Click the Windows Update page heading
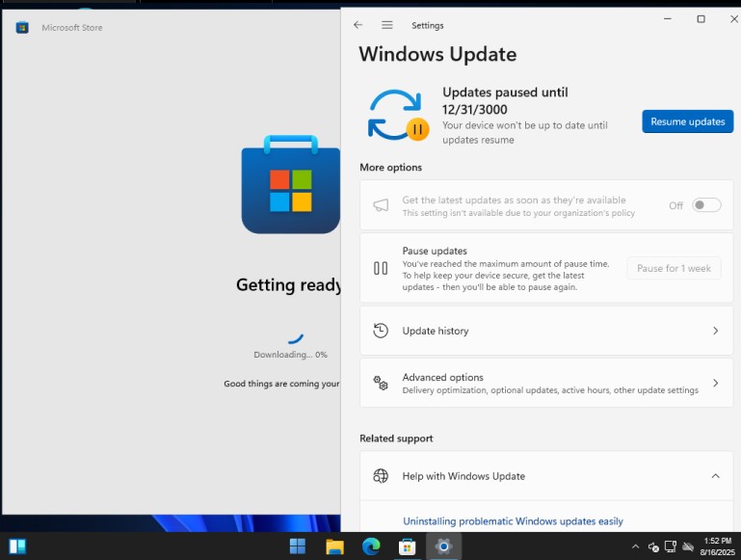This screenshot has width=741, height=560. (437, 54)
